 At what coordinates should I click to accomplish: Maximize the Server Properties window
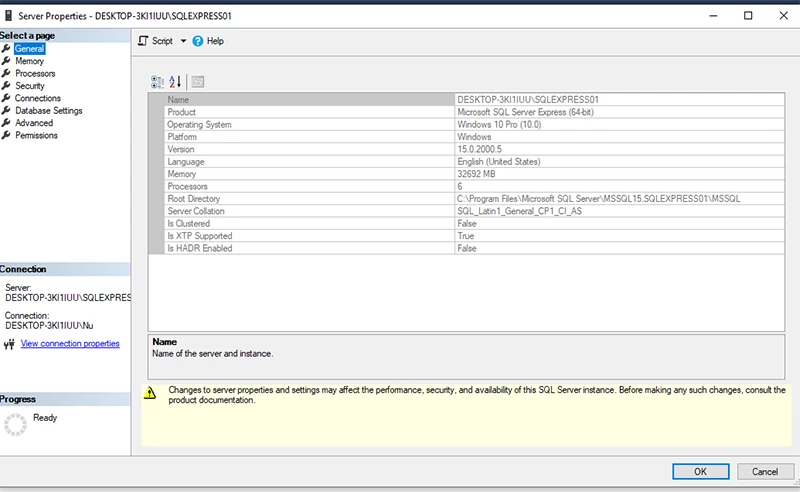(748, 16)
